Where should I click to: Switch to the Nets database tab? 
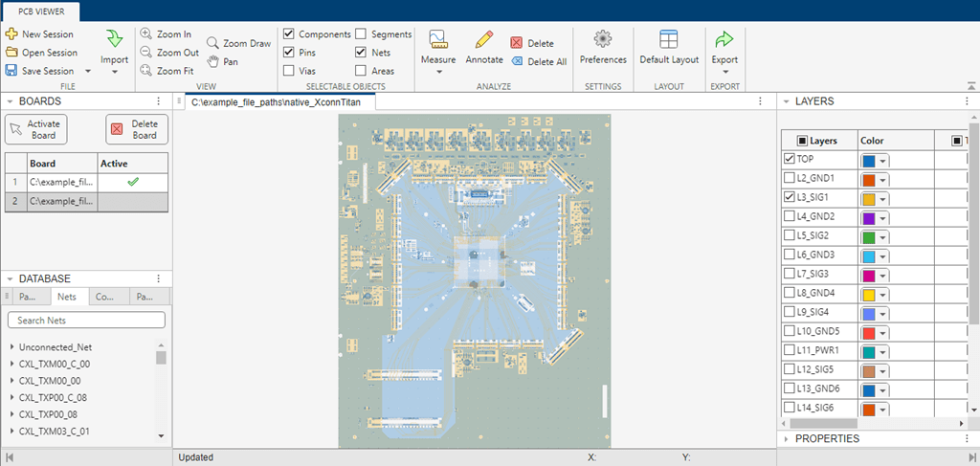click(66, 297)
